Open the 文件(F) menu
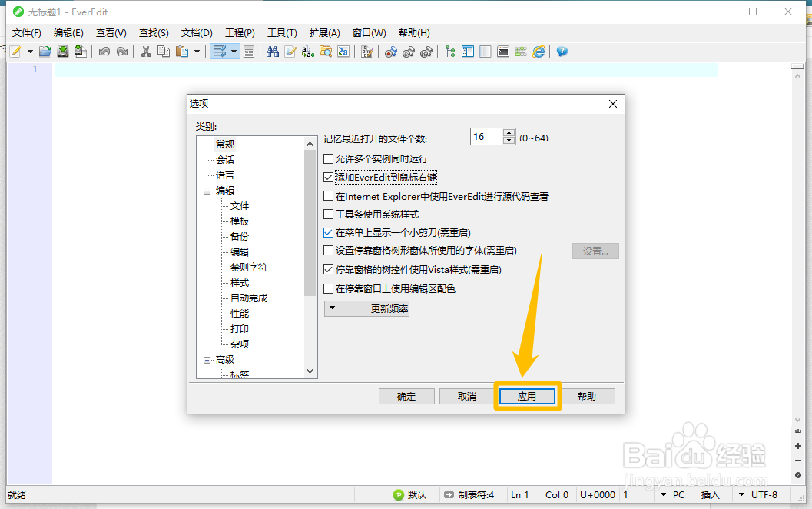 pos(26,32)
